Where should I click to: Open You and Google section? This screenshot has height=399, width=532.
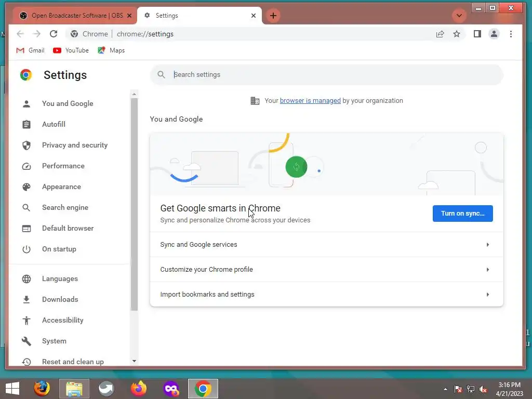pos(68,103)
